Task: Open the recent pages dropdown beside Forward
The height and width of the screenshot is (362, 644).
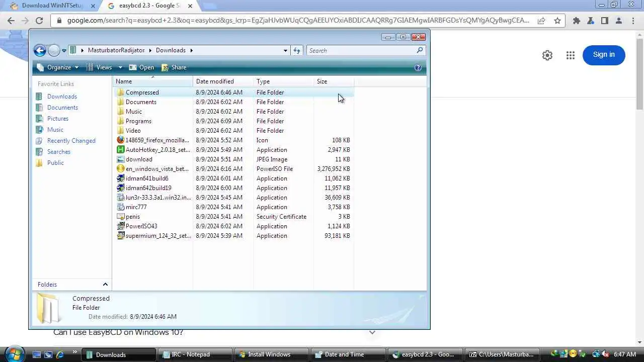Action: [x=64, y=51]
